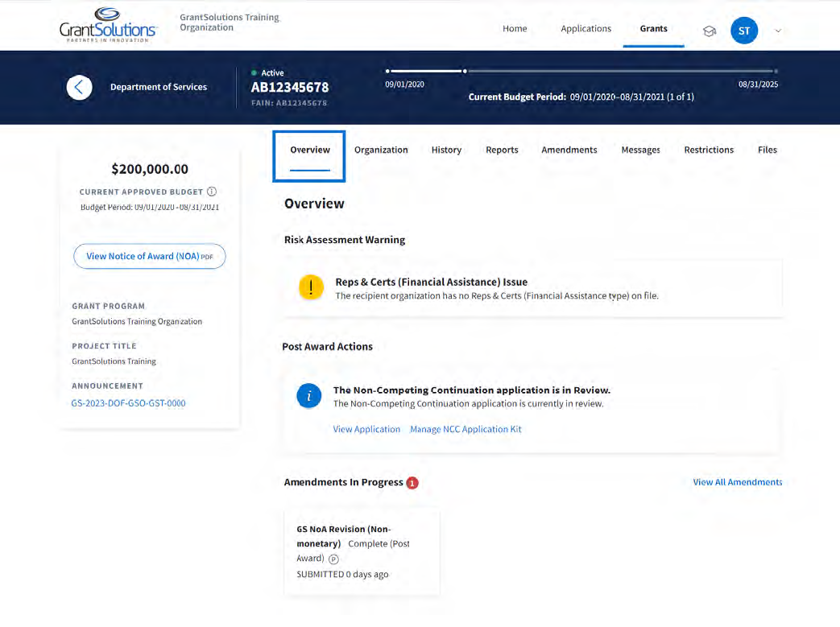Viewport: 840px width, 627px height.
Task: Click the GrantSolutions logo
Action: (x=108, y=24)
